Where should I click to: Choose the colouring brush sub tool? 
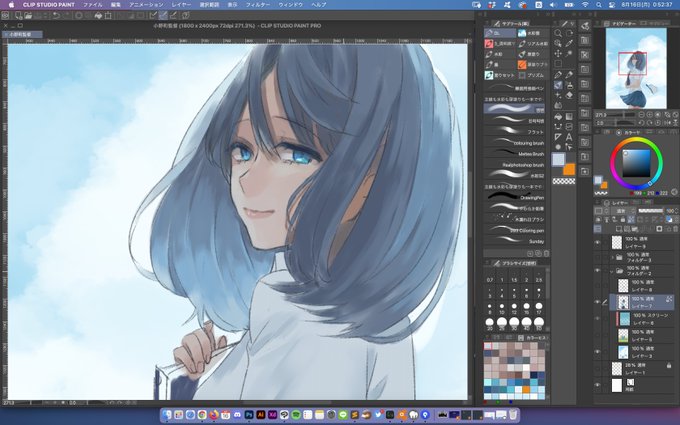coord(514,142)
